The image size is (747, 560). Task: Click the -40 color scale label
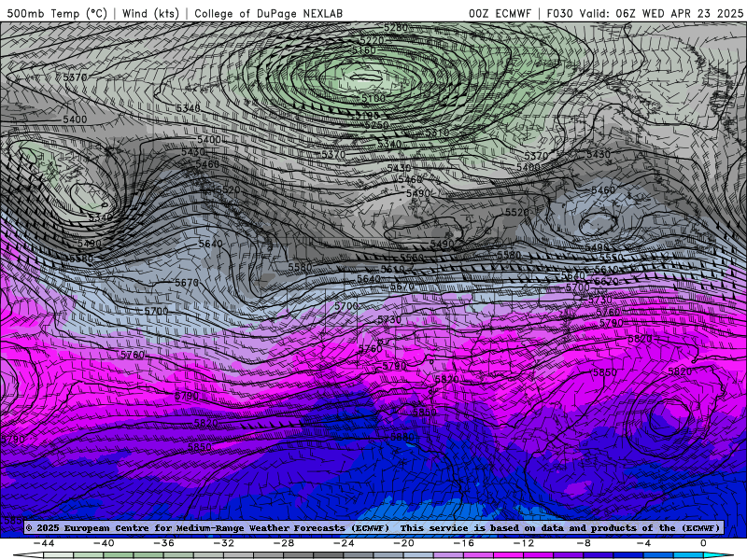[104, 543]
